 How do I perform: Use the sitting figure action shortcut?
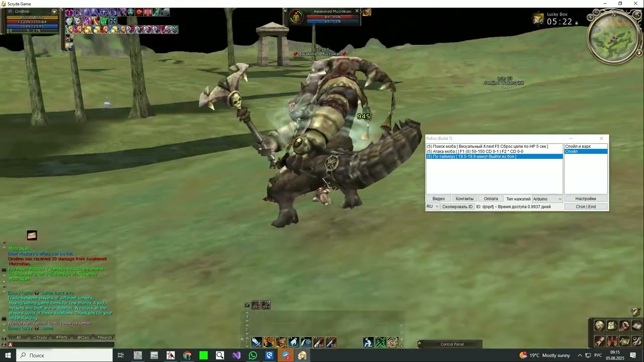coord(368,342)
